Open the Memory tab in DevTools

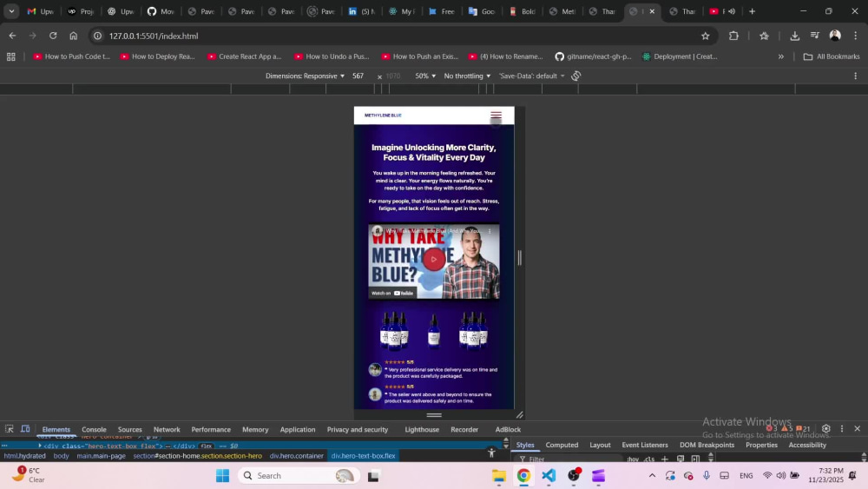(x=255, y=429)
